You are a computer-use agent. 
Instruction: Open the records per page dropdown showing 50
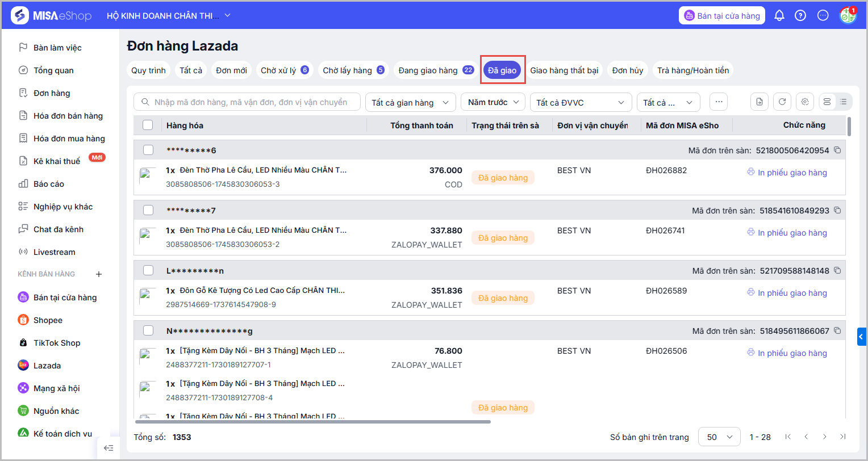[719, 437]
